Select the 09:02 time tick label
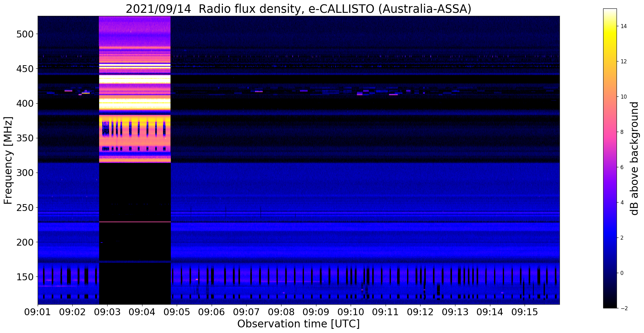 coord(73,312)
